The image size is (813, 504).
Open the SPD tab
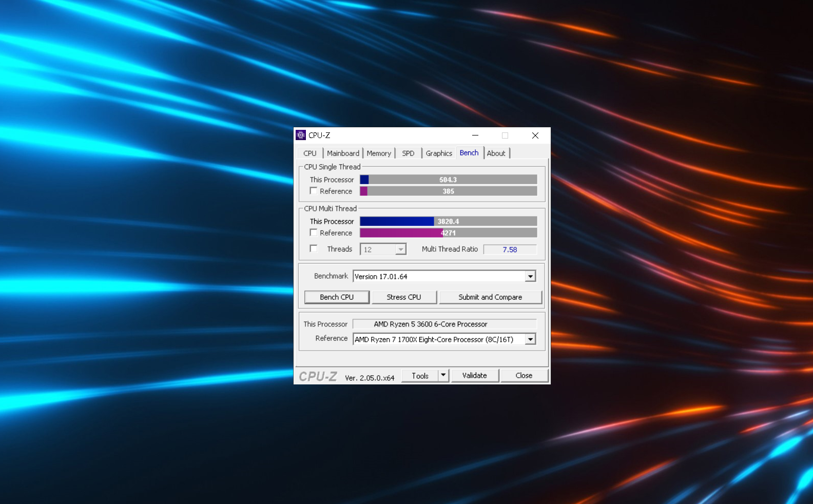point(409,153)
